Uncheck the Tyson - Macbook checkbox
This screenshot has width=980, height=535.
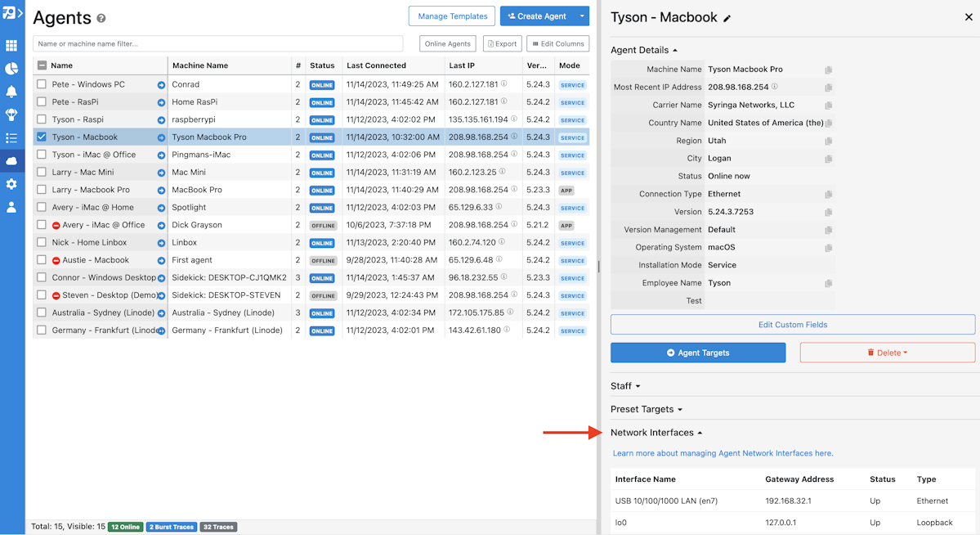[x=42, y=137]
